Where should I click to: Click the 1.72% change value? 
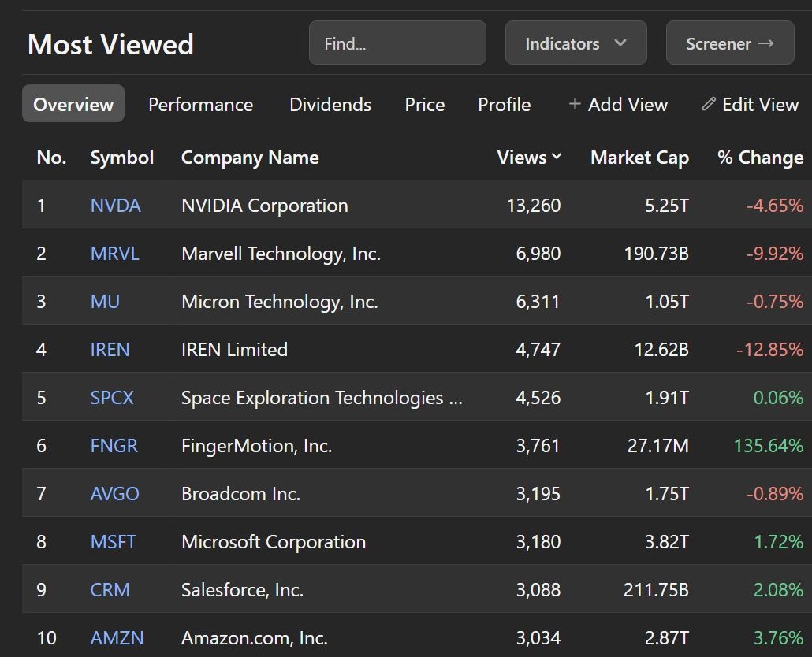(x=778, y=542)
